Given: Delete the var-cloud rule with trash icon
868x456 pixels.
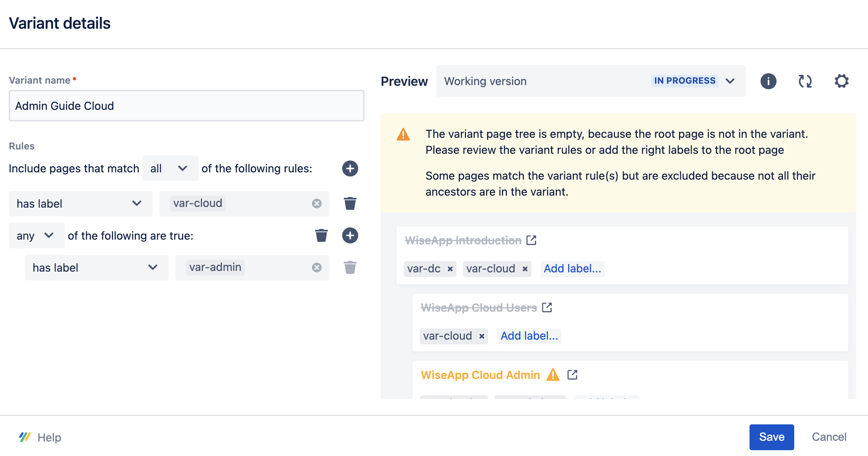Looking at the screenshot, I should click(350, 203).
